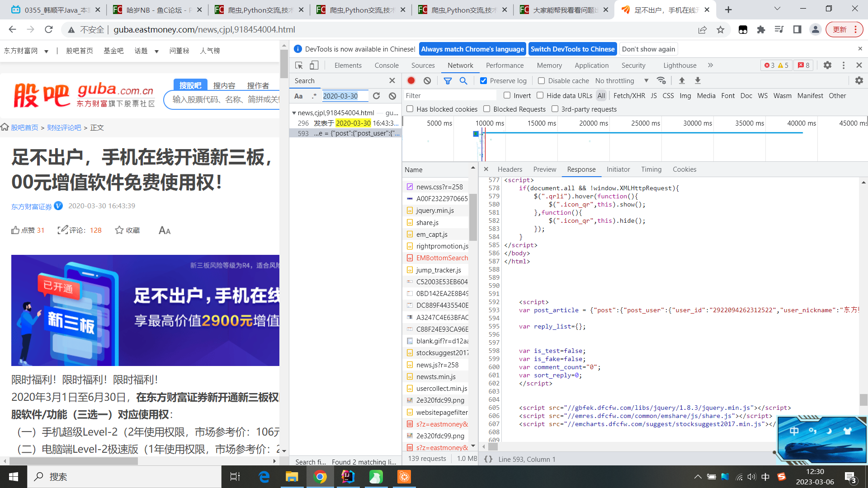The image size is (868, 488).
Task: Toggle the device toolbar icon
Action: click(314, 66)
